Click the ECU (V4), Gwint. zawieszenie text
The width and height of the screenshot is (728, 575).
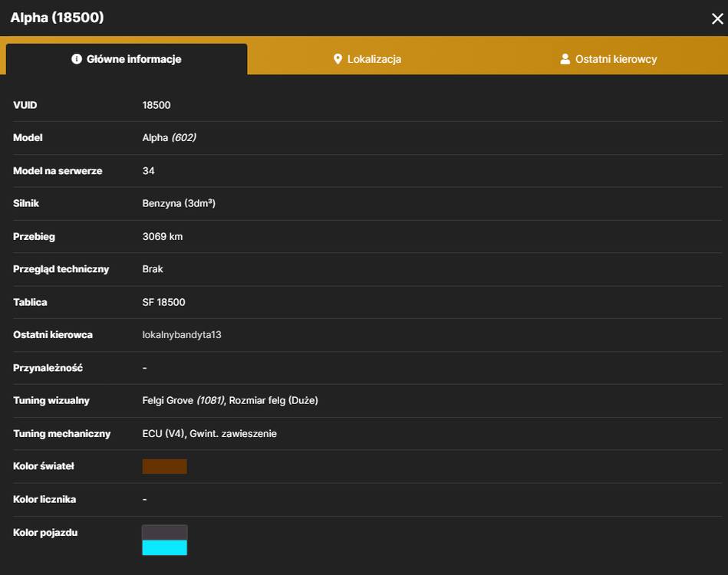coord(209,433)
